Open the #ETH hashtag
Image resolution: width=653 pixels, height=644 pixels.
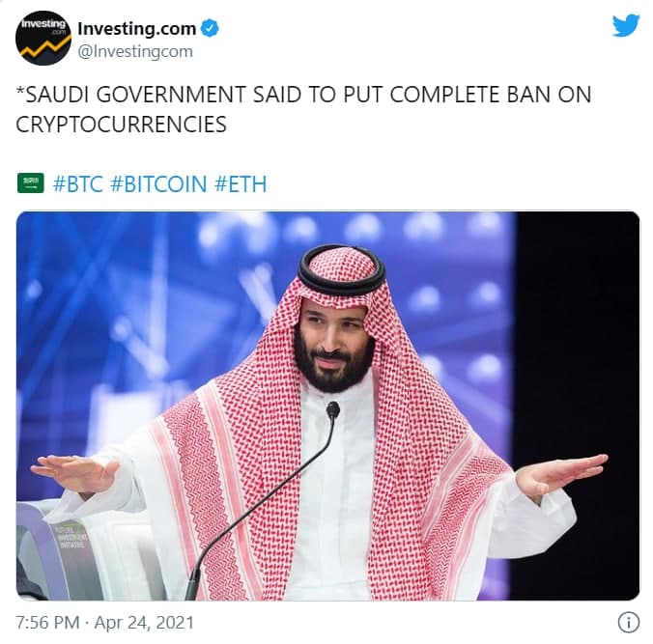coord(241,184)
